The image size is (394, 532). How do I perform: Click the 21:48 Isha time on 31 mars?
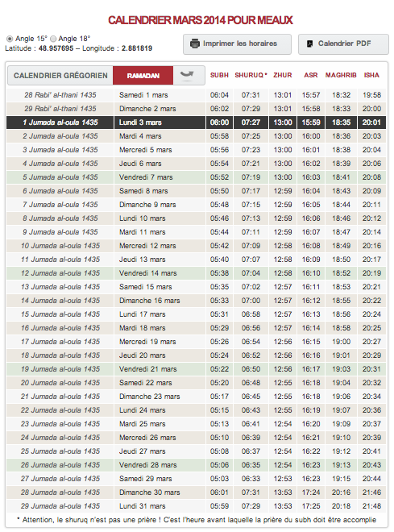(x=371, y=506)
